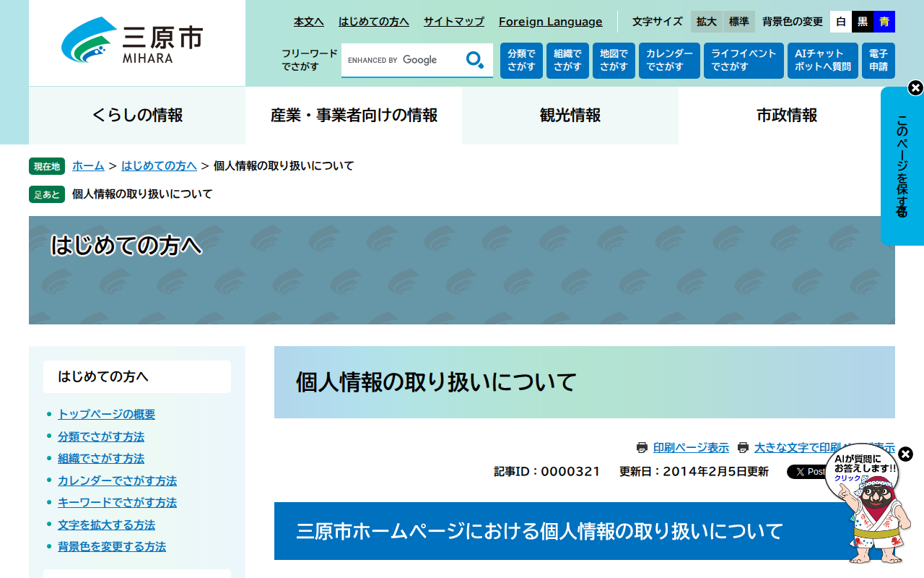Viewport: 924px width, 578px height.
Task: Expand このページを保存する side tab
Action: pyautogui.click(x=902, y=166)
